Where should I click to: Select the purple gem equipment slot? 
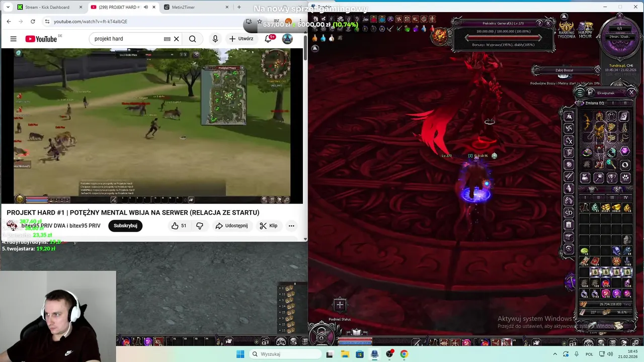[625, 151]
